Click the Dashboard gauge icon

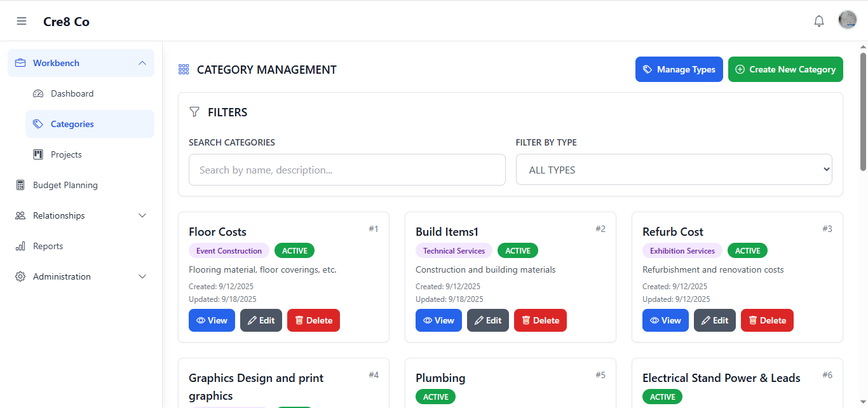point(38,93)
